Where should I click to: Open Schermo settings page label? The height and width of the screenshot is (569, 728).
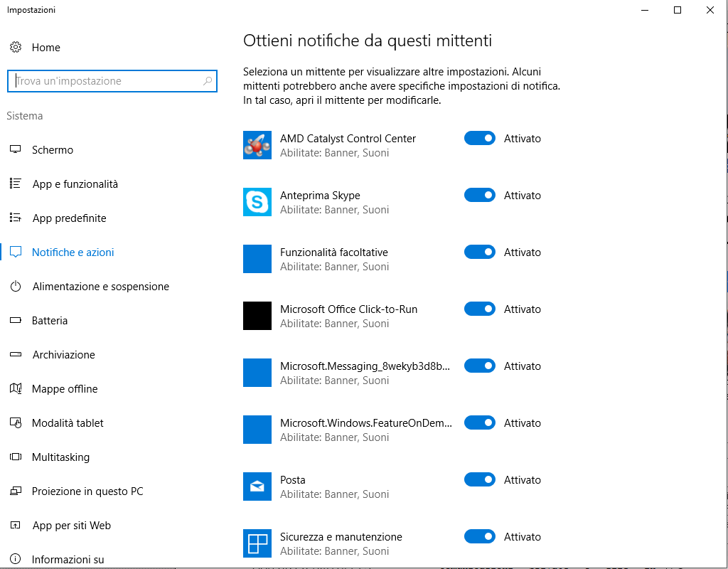pos(53,150)
